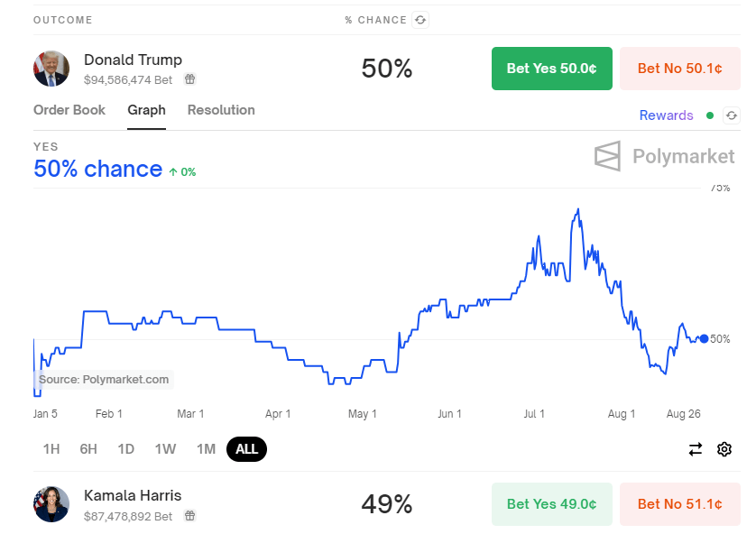This screenshot has width=756, height=534.
Task: Click the green 0% up-arrow indicator
Action: coord(181,171)
